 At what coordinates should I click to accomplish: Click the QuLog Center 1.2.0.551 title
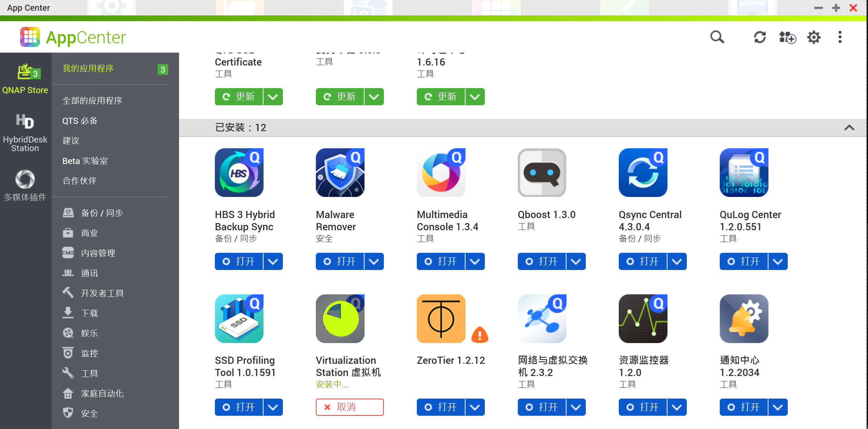[x=750, y=221]
